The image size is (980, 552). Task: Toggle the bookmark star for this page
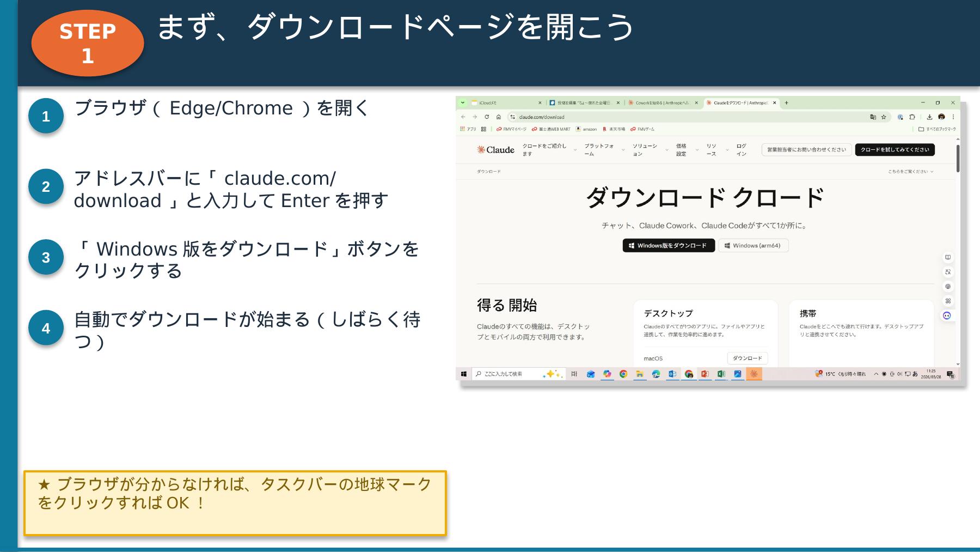point(884,117)
